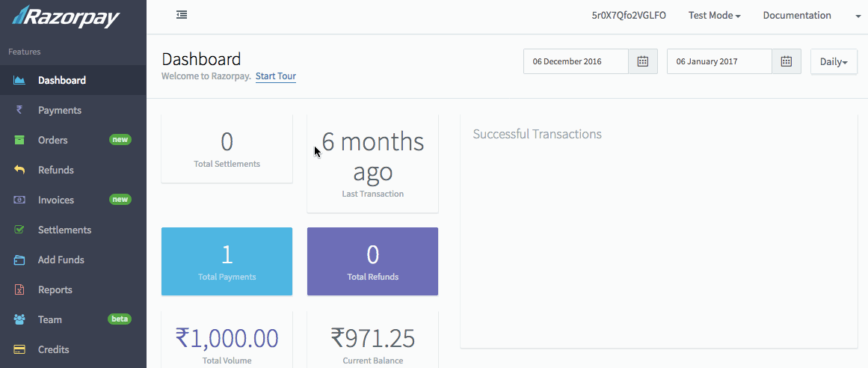Open calendar picker for end date
Viewport: 868px width, 368px height.
point(786,61)
